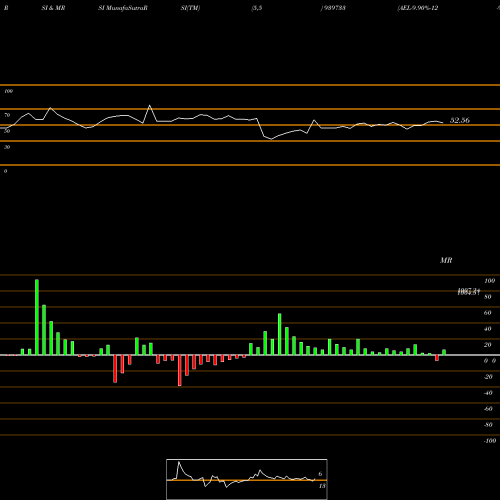The image size is (500, 500).
Task: Click the RSI axis label 30
Action: click(x=7, y=147)
